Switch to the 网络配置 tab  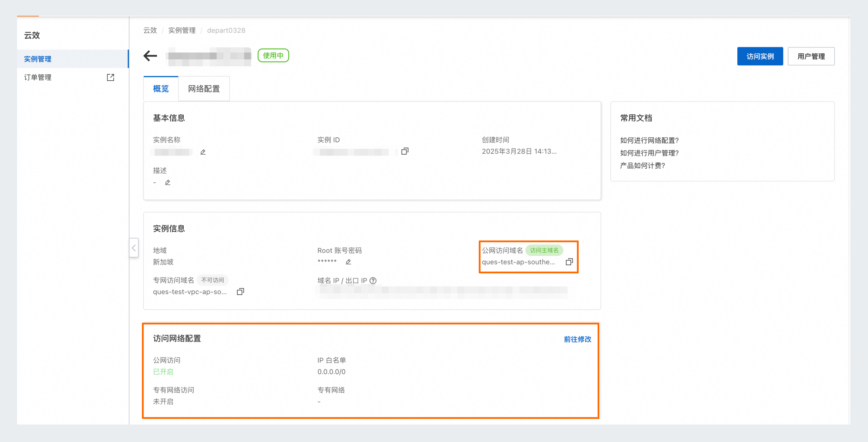coord(203,89)
